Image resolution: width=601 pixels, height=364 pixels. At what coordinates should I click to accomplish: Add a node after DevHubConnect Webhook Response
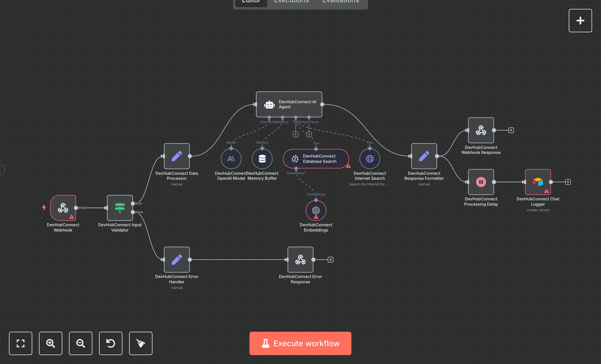(x=511, y=130)
